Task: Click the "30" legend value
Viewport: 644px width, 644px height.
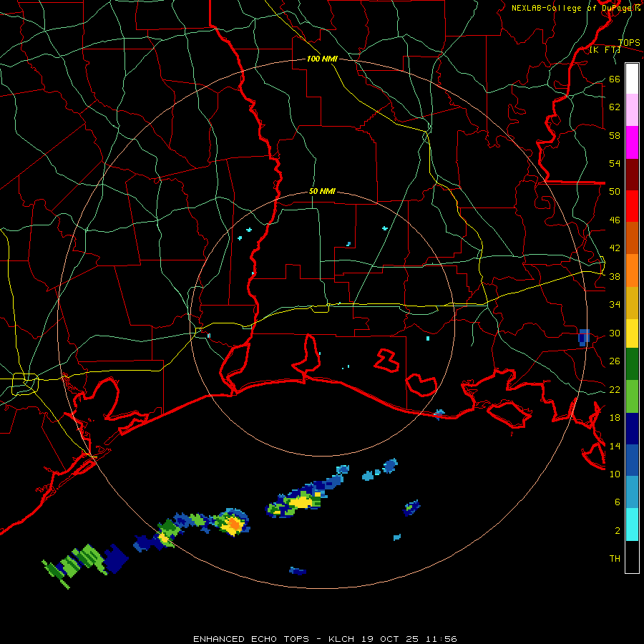Action: (x=615, y=333)
